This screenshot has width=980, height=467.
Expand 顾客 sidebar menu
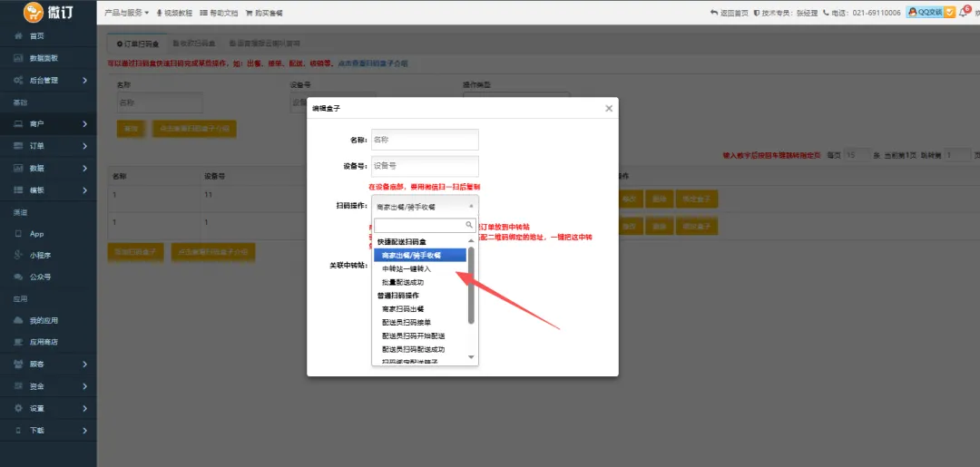click(x=48, y=364)
